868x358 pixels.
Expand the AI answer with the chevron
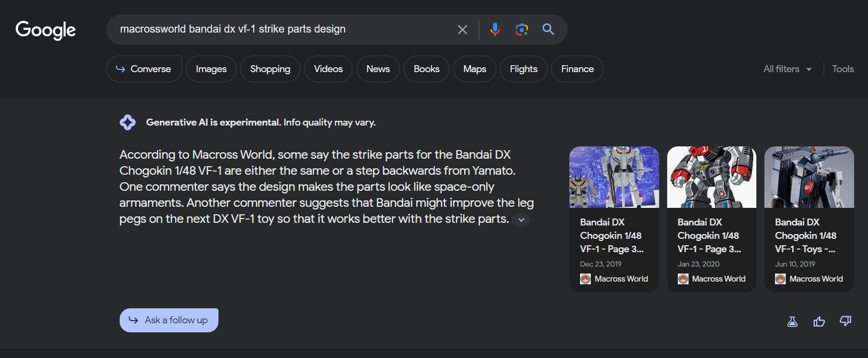(521, 220)
